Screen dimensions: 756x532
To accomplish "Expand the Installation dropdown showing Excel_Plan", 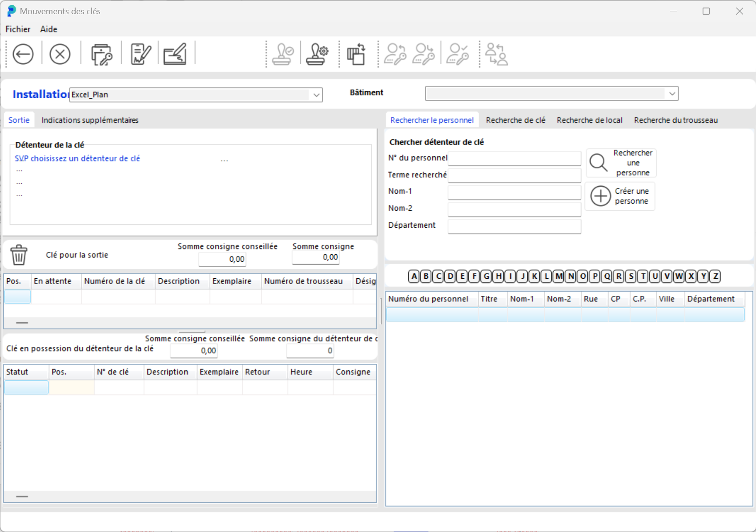I will (x=316, y=95).
